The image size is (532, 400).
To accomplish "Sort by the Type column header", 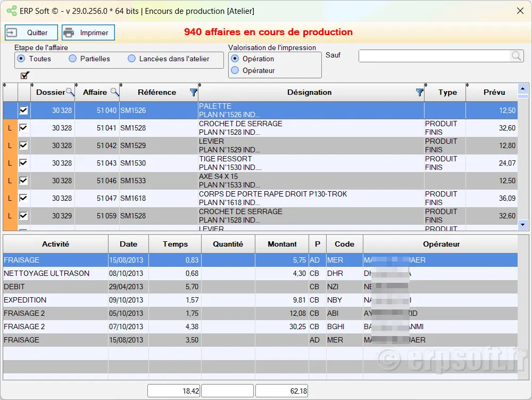I will 447,92.
